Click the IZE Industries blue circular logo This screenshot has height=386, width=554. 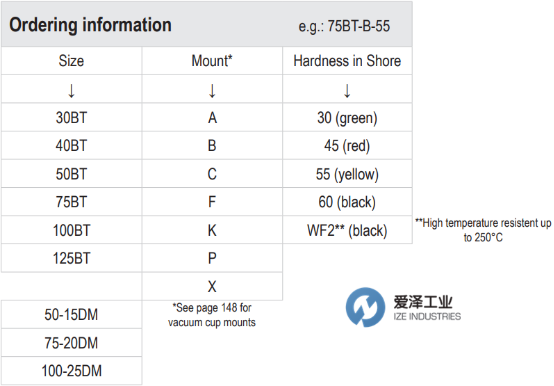pyautogui.click(x=365, y=307)
